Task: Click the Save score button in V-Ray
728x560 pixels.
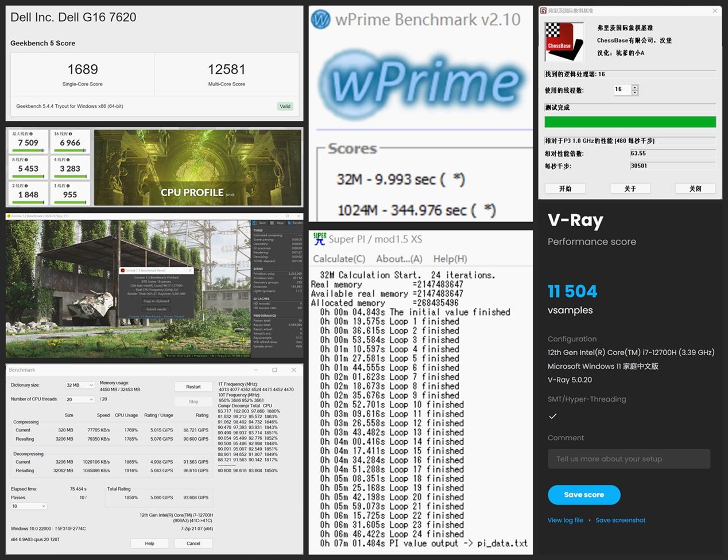Action: point(584,495)
